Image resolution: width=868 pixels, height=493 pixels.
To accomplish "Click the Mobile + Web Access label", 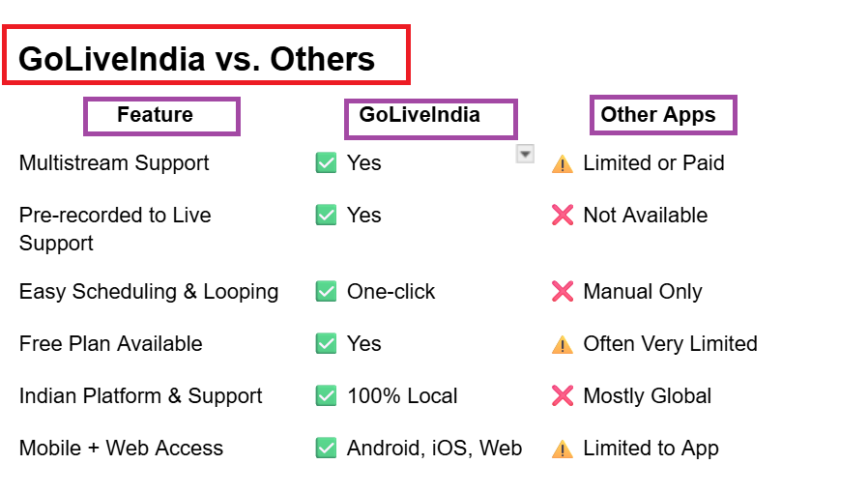I will pyautogui.click(x=121, y=449).
